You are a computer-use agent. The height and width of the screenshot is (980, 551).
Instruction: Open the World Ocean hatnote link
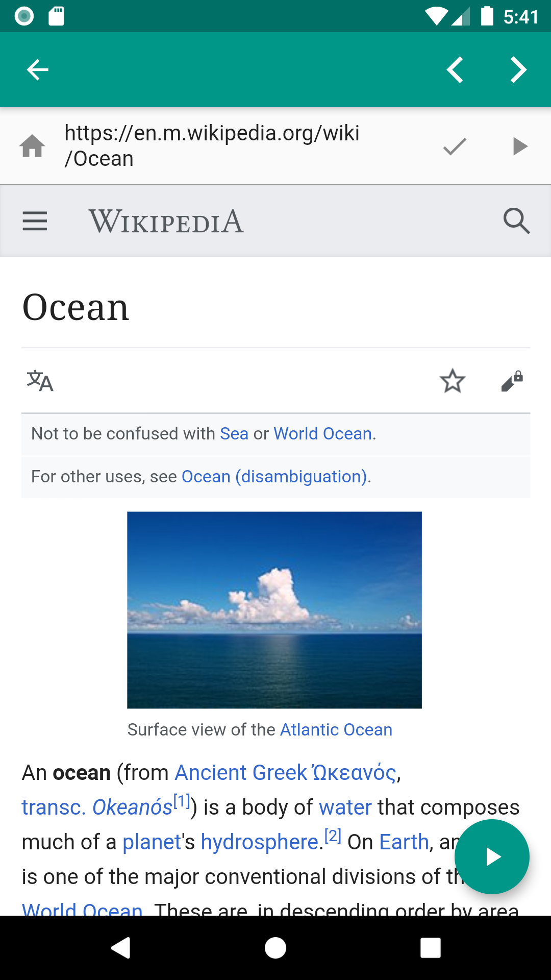click(322, 433)
